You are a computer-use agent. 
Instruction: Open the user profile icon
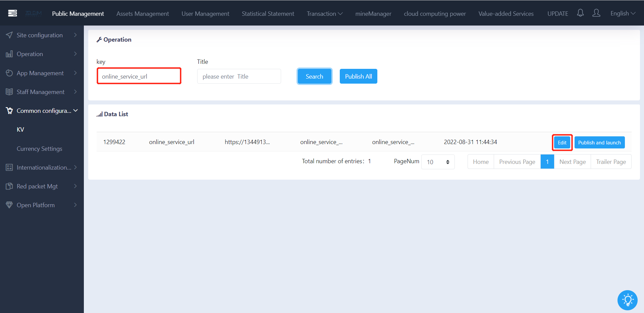point(596,13)
